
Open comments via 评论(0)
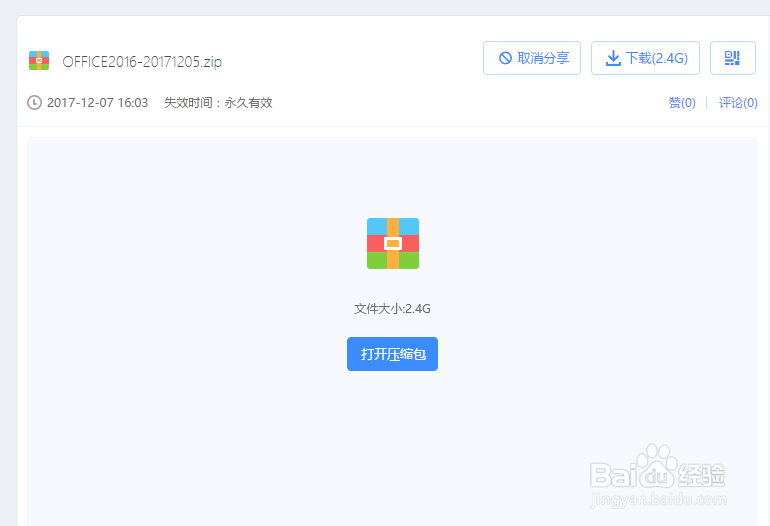tap(738, 103)
